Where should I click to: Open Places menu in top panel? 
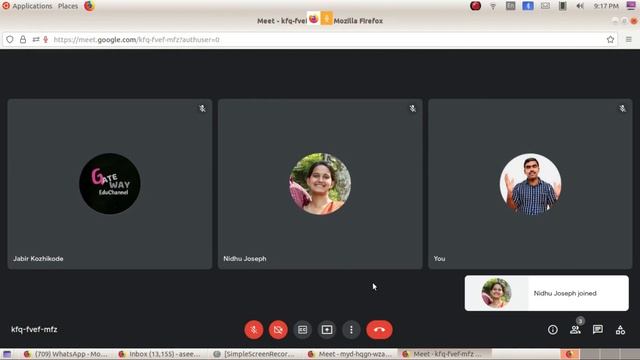(68, 6)
